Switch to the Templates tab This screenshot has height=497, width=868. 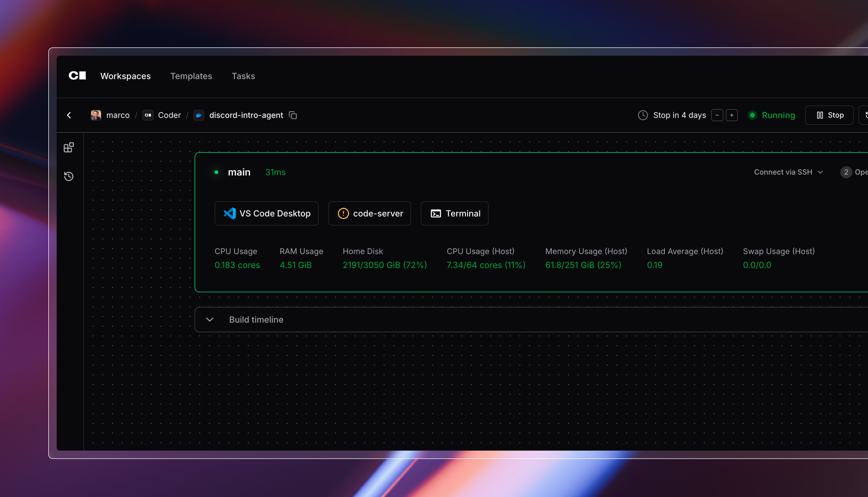pos(191,76)
